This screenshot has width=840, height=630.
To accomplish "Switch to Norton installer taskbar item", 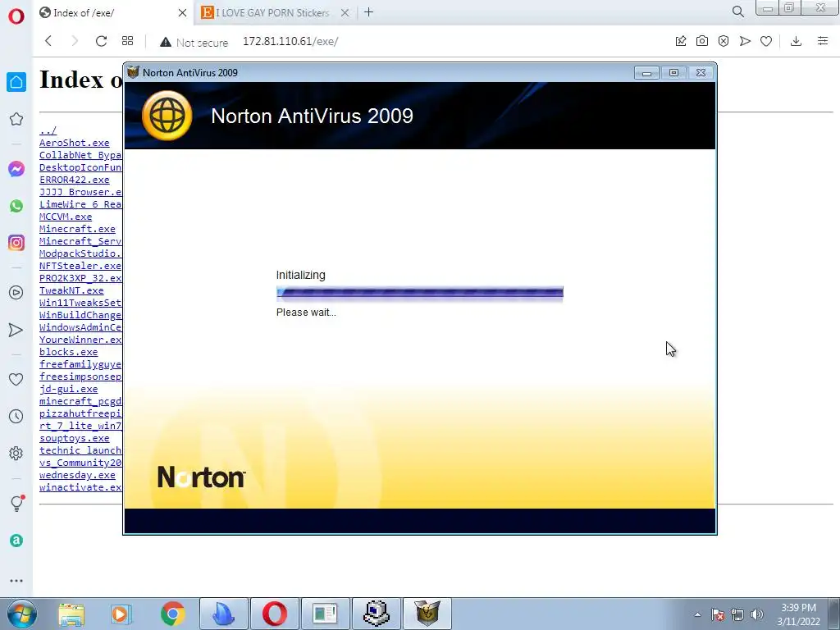I will point(427,614).
